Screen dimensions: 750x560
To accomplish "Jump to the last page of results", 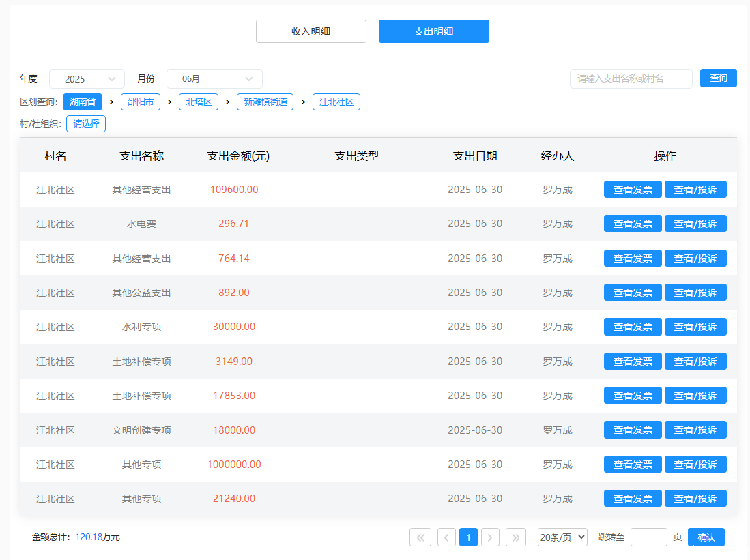I will coord(516,537).
